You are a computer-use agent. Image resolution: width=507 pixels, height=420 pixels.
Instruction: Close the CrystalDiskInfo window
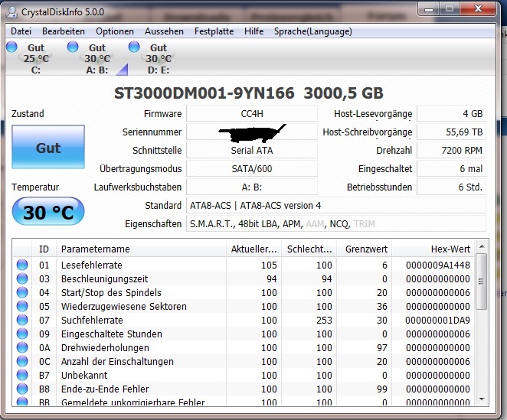click(478, 9)
